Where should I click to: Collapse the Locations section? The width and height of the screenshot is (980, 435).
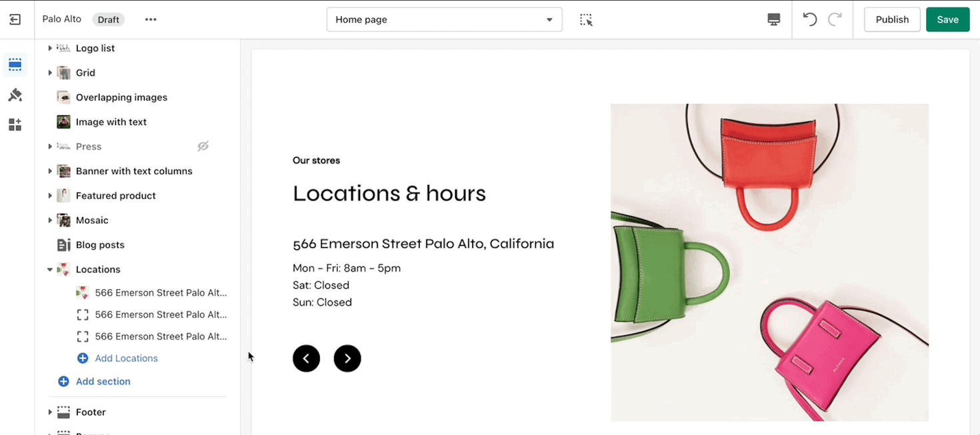coord(50,270)
